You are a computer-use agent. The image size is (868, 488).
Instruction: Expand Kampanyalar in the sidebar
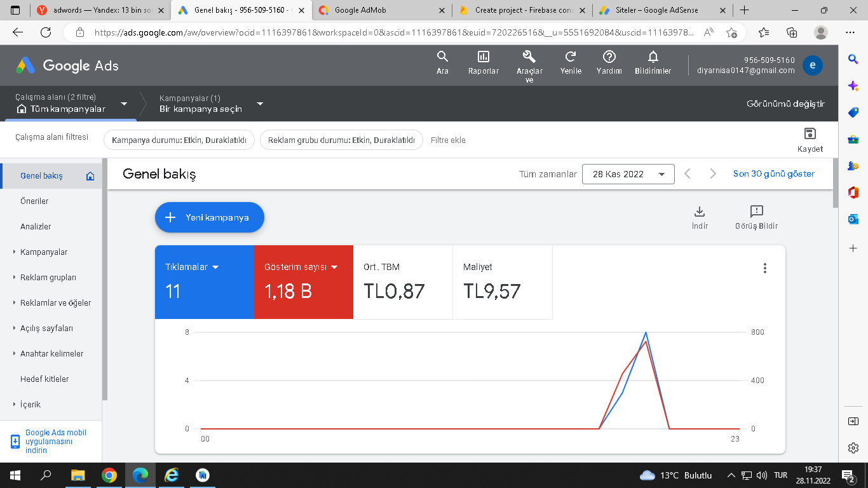pyautogui.click(x=14, y=252)
